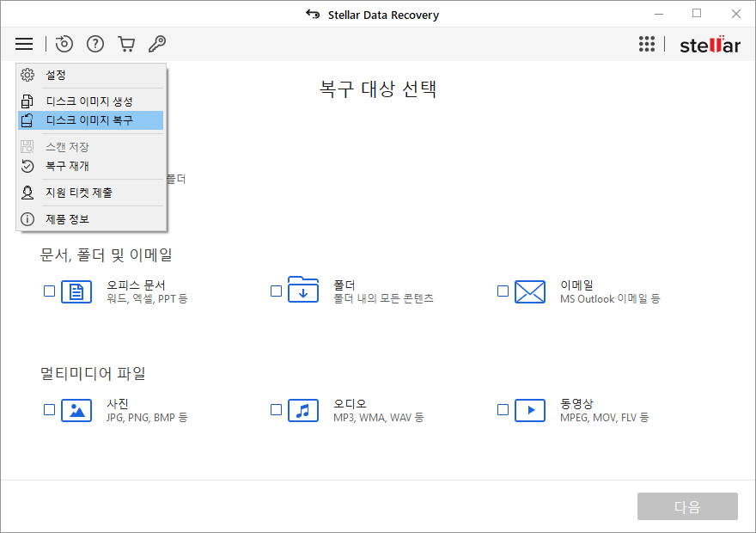Open the nine-dot apps grid icon
This screenshot has width=756, height=533.
click(647, 44)
